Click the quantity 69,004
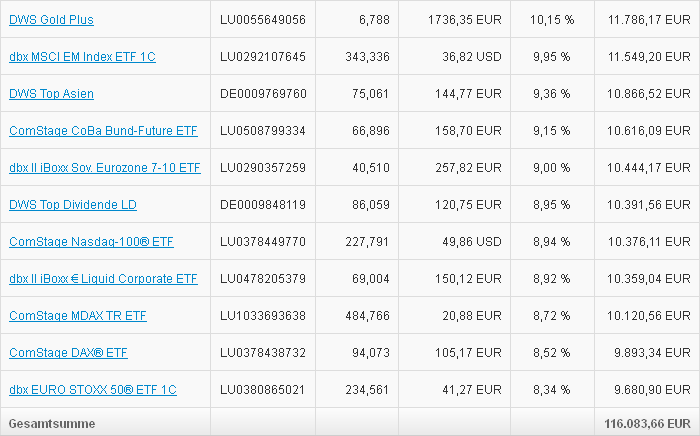Viewport: 700px width, 436px height. click(x=371, y=279)
